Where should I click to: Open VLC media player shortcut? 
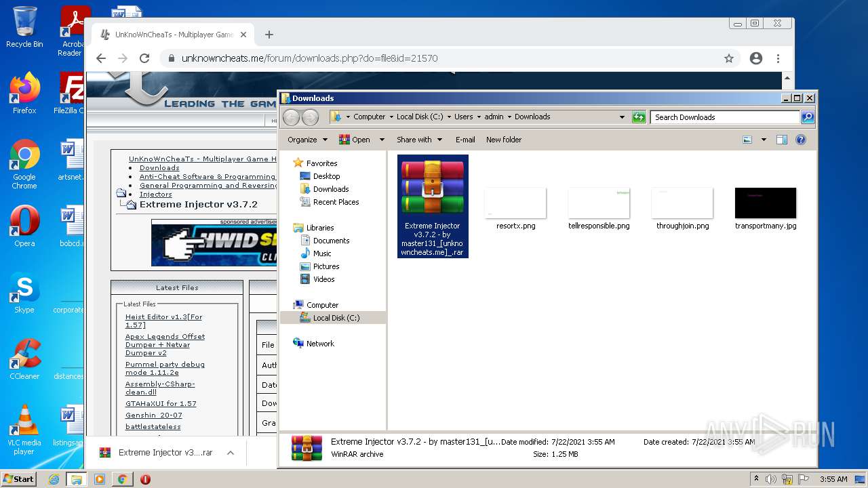tap(24, 430)
